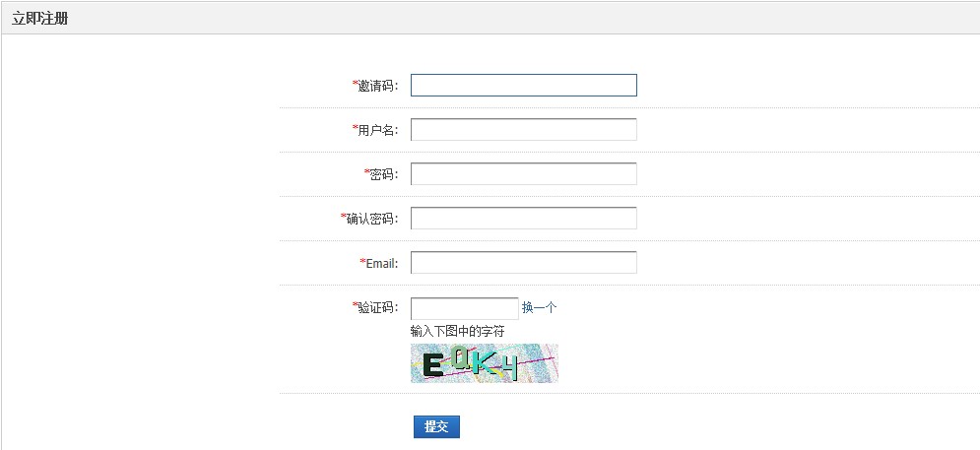The height and width of the screenshot is (450, 980).
Task: Click the red asterisk beside 邀请码
Action: (x=355, y=85)
